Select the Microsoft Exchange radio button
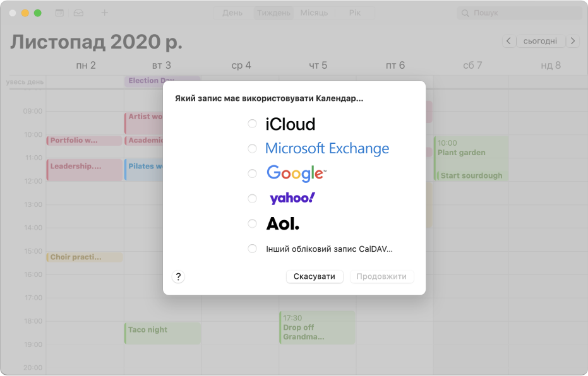The image size is (588, 376). coord(253,149)
